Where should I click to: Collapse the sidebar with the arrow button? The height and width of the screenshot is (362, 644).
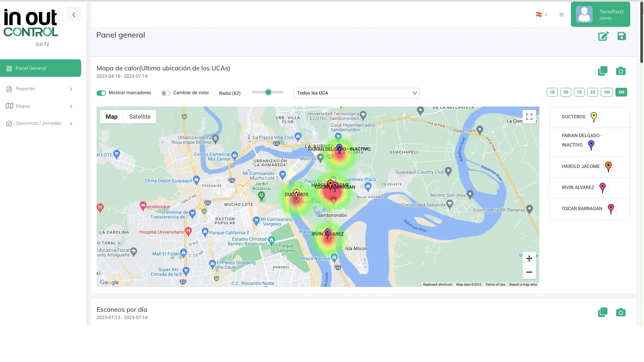[x=74, y=14]
